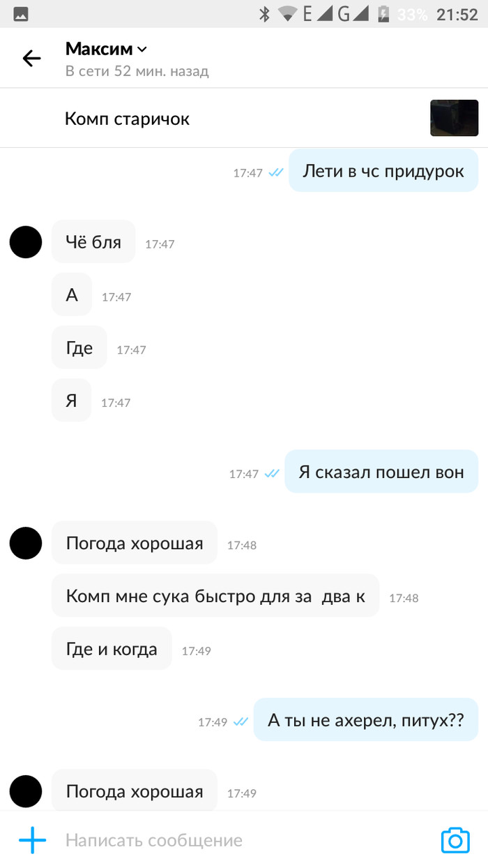This screenshot has width=488, height=868.
Task: Select the "Лети в чс придурок" message
Action: [383, 171]
